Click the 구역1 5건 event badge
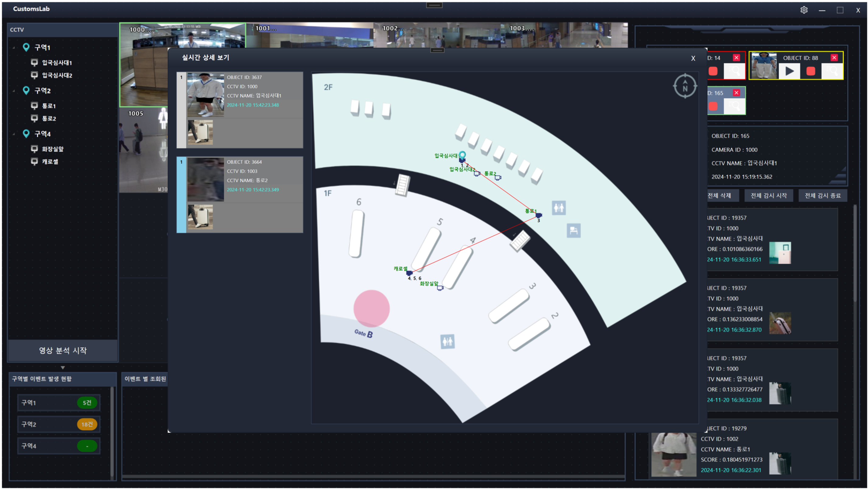This screenshot has height=489, width=868. 87,402
